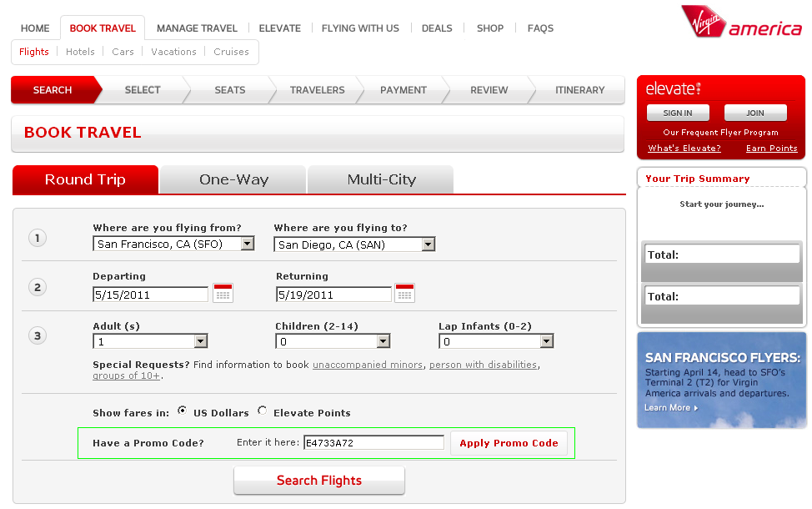
Task: Open the SHOP menu item
Action: pyautogui.click(x=490, y=28)
